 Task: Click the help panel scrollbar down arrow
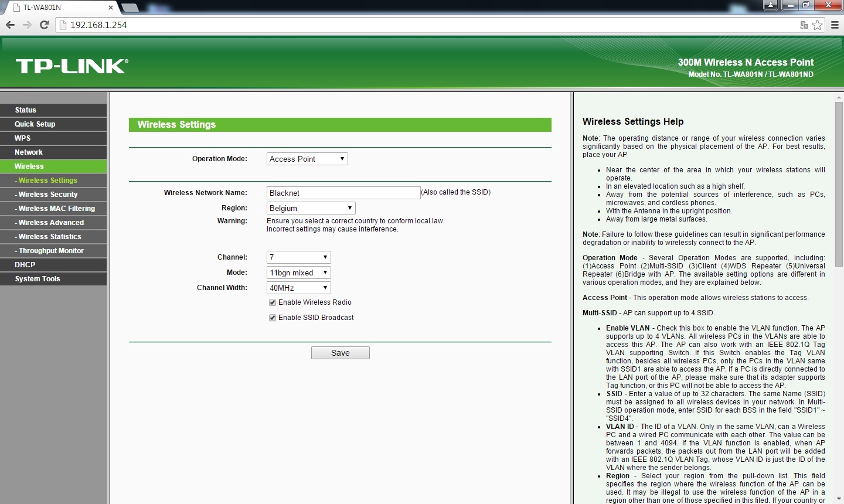click(x=839, y=499)
